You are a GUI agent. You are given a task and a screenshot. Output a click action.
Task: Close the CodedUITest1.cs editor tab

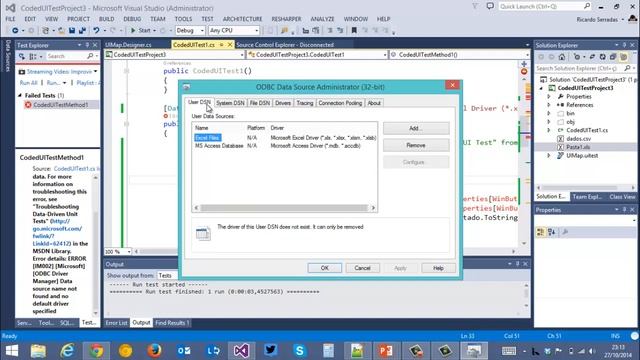point(230,45)
